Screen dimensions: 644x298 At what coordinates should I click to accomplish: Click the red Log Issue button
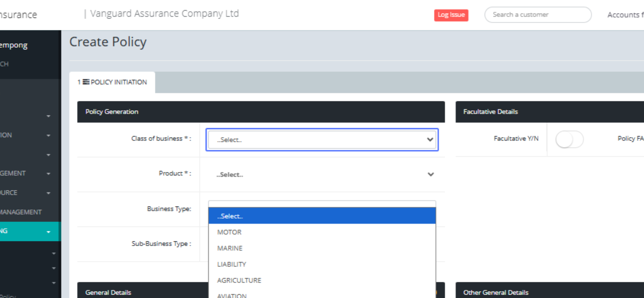coord(451,15)
